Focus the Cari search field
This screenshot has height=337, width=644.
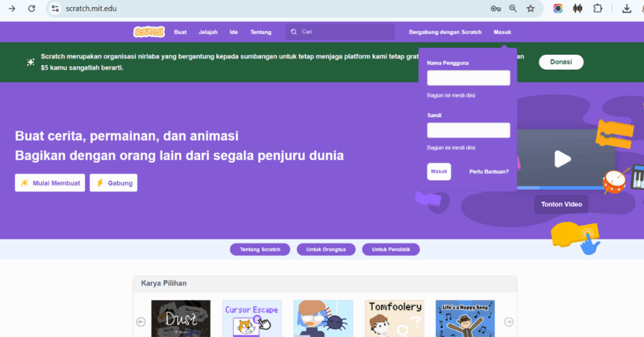340,31
